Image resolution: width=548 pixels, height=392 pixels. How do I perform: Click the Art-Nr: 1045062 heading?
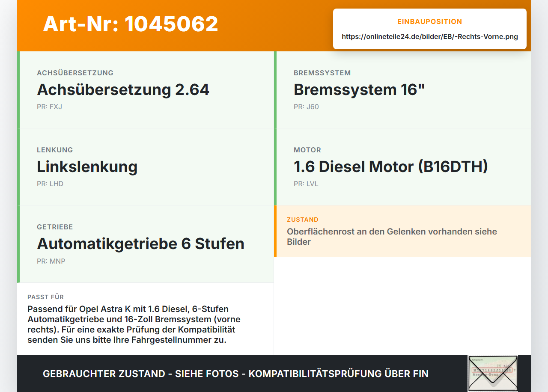click(131, 24)
